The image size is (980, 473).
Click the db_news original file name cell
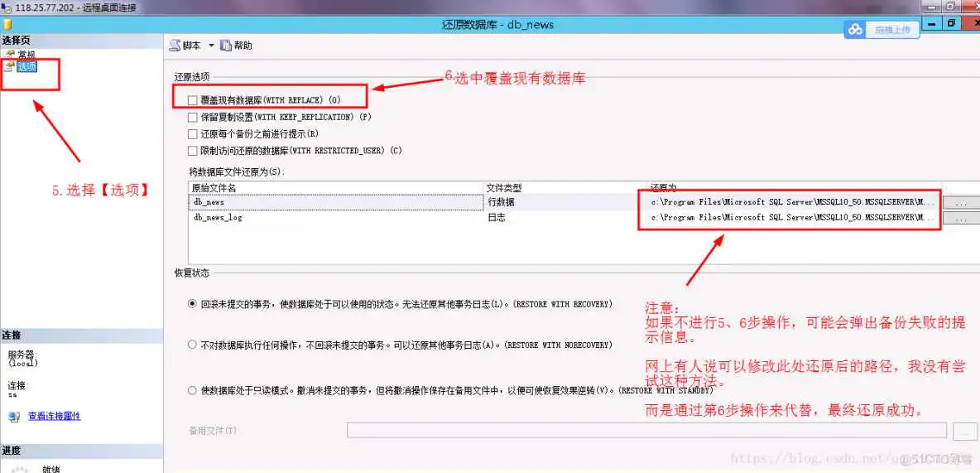[336, 202]
